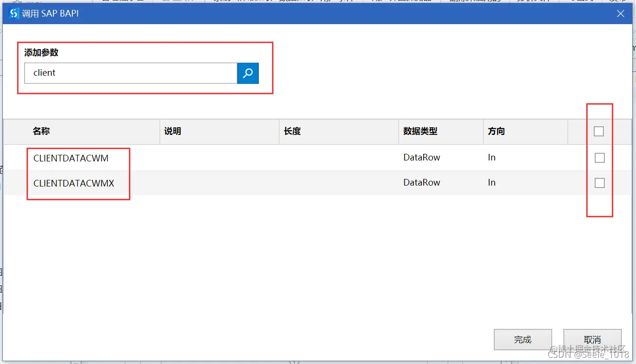The width and height of the screenshot is (636, 364).
Task: Click the 取消 button
Action: coord(592,339)
